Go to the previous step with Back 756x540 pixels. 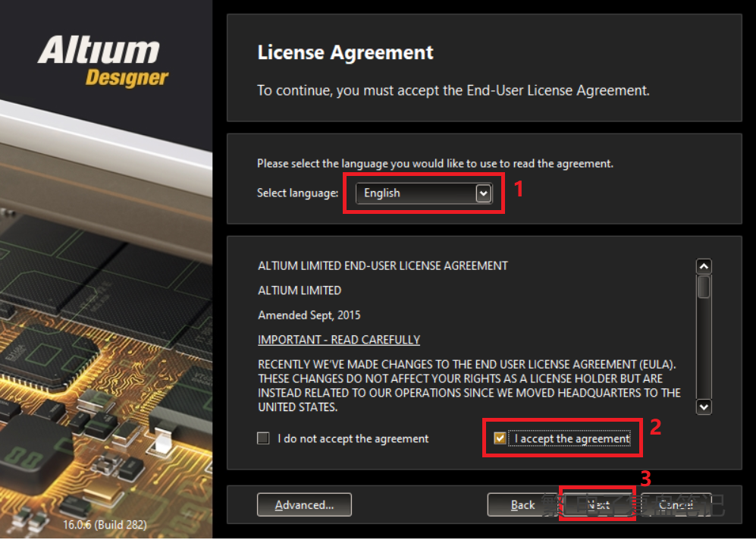click(523, 505)
